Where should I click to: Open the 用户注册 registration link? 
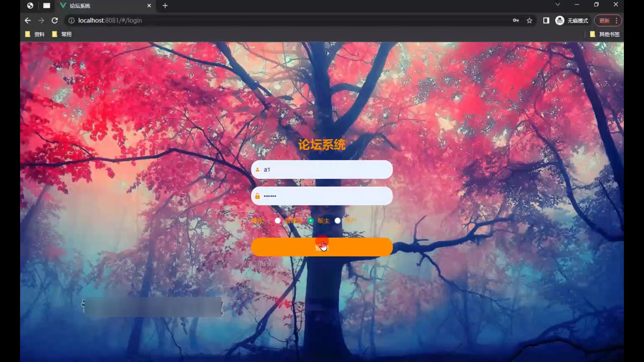[267, 263]
